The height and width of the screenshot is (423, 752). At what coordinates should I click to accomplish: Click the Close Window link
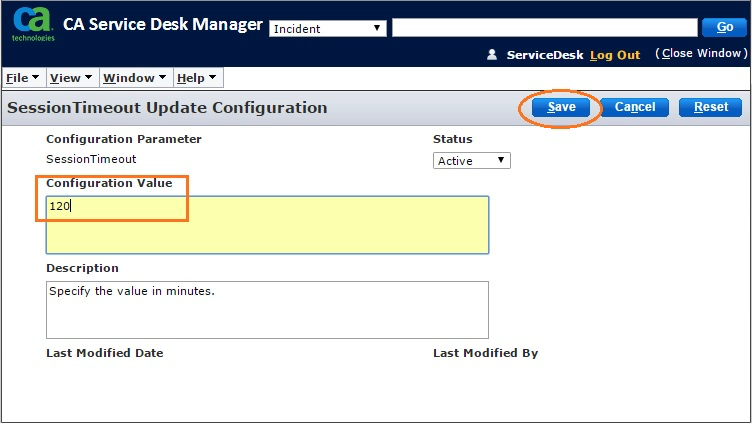700,54
